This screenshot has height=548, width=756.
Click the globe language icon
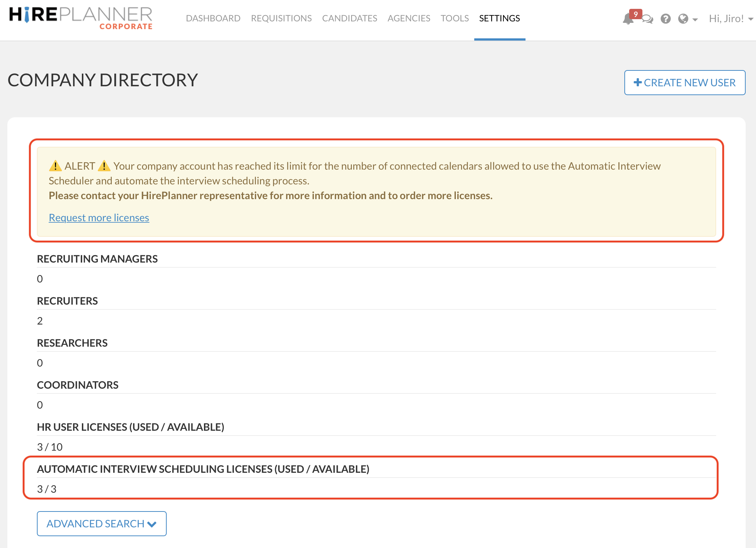(x=683, y=19)
